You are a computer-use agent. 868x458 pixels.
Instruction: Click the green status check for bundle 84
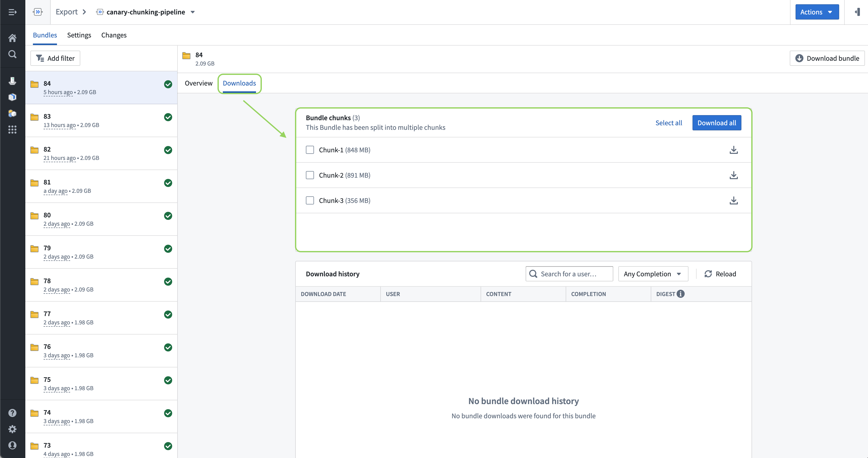[168, 84]
